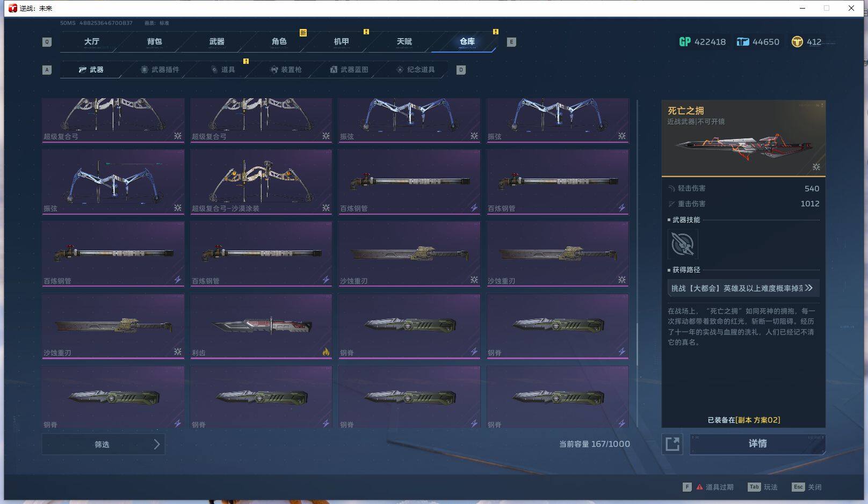Open the 筛选 filter dropdown
Viewport: 868px width, 504px height.
[103, 444]
